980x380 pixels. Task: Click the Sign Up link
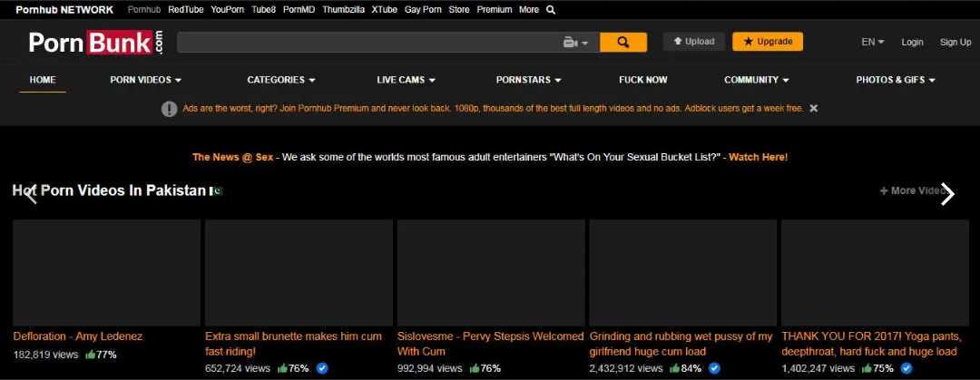955,42
